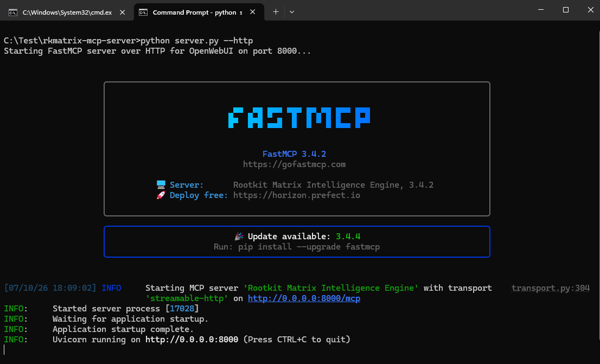Open the terminal profiles dropdown

(292, 12)
